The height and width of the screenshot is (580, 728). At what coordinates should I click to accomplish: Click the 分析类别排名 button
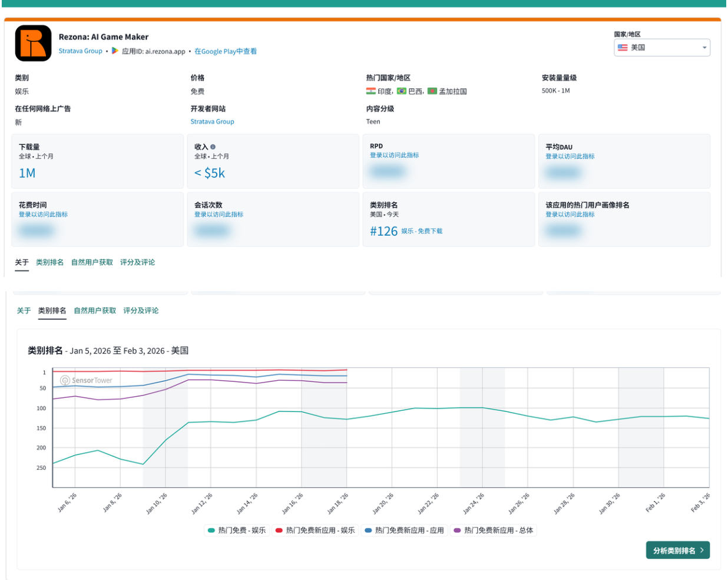tap(677, 551)
